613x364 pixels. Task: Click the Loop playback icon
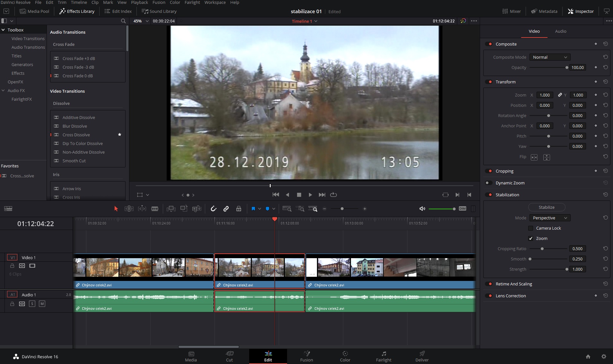tap(334, 195)
